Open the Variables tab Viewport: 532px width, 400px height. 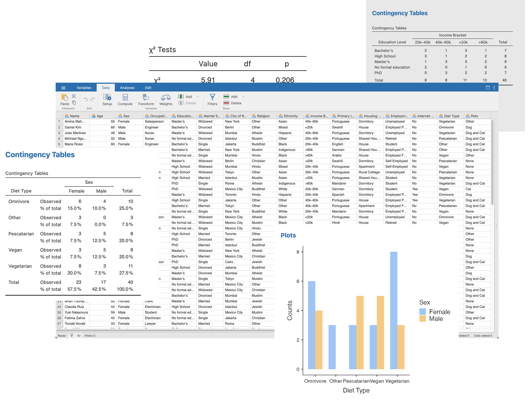84,88
